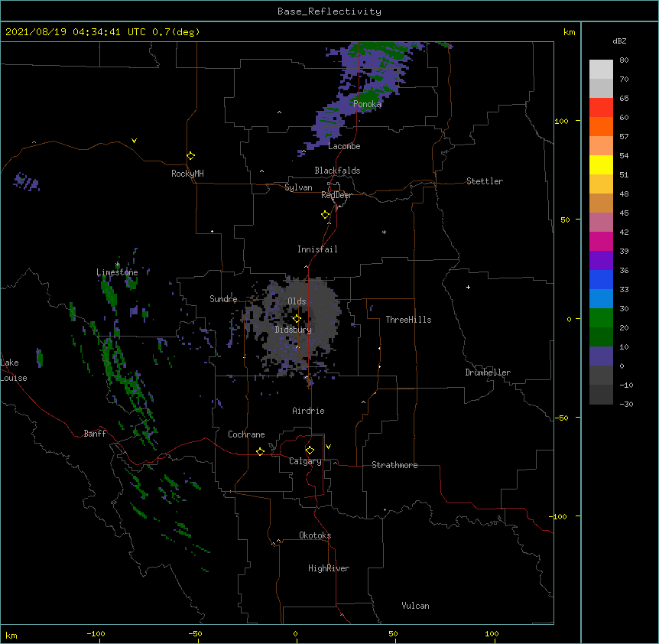Viewport: 659px width, 644px height.
Task: Select the Lacombe city label
Action: [344, 146]
